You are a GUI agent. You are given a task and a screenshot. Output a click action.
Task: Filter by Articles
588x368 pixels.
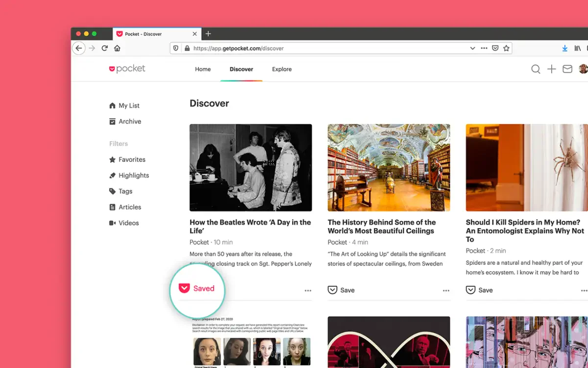125,207
